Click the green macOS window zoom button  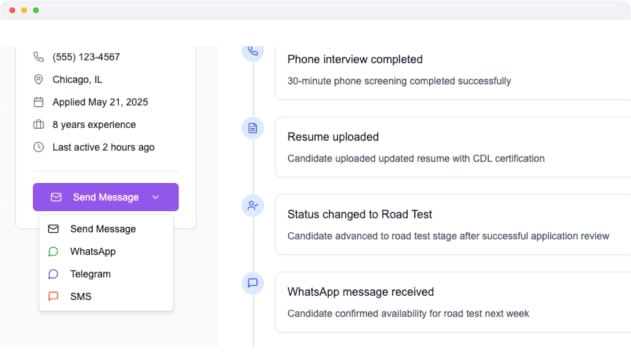[36, 10]
